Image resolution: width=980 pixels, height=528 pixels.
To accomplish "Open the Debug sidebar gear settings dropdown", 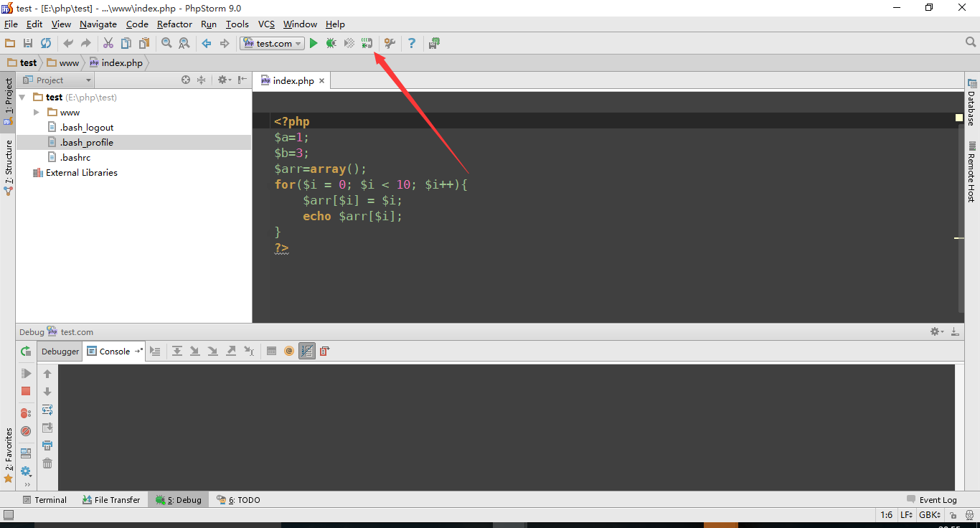I will click(x=26, y=471).
